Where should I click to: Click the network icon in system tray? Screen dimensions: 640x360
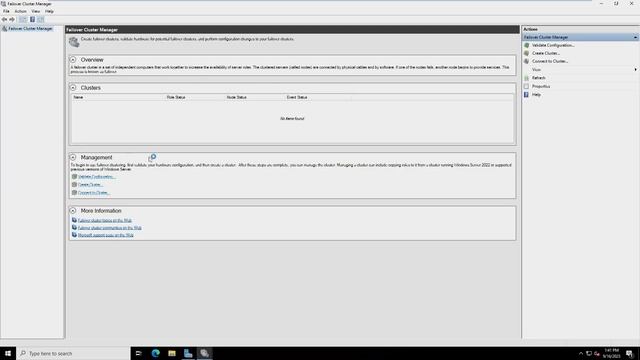[589, 353]
